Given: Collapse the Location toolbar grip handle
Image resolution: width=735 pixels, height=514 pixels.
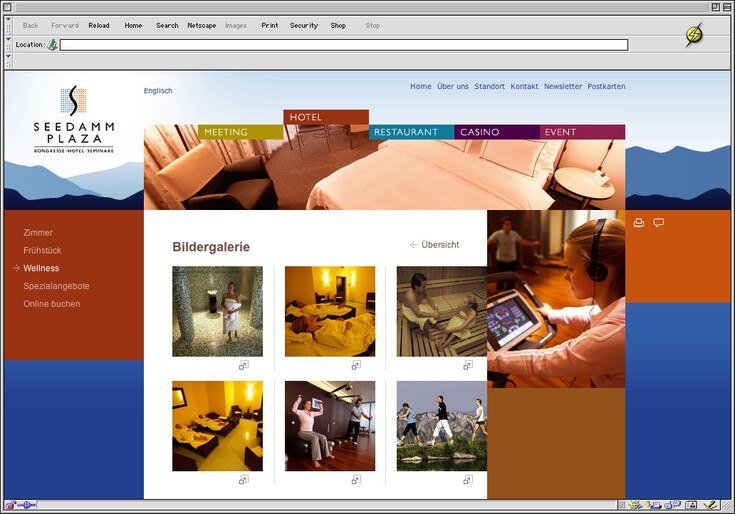Looking at the screenshot, I should tap(9, 45).
